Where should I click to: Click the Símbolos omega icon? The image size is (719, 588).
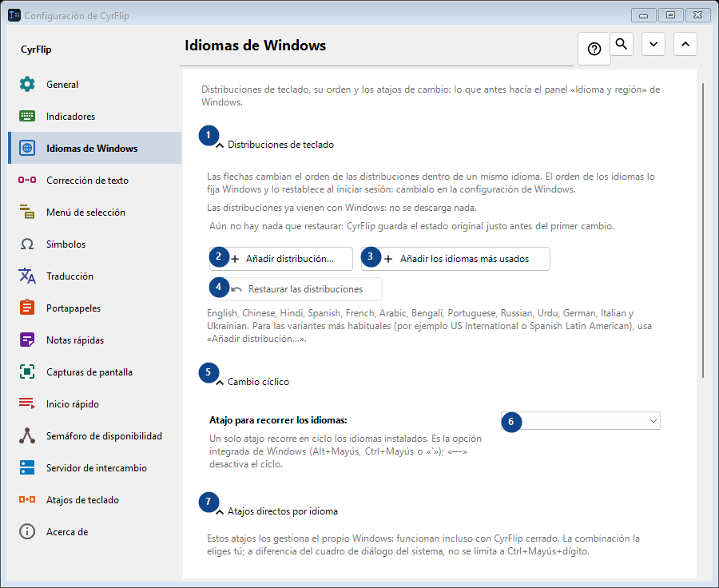click(27, 244)
